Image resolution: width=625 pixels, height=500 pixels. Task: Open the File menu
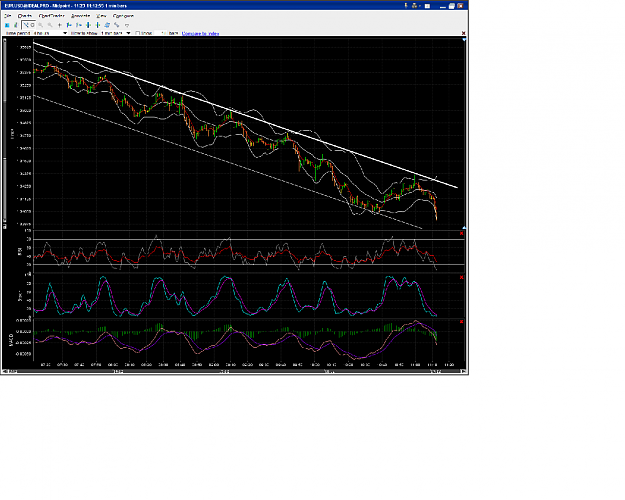[x=8, y=16]
